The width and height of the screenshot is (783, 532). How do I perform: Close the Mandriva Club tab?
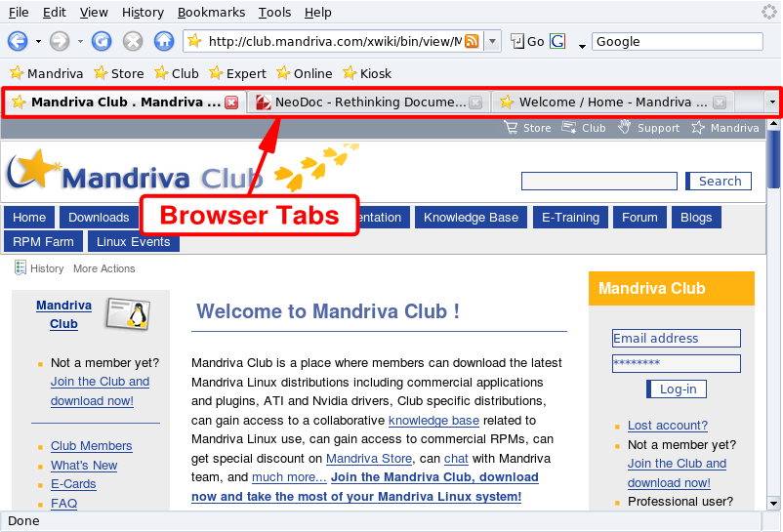click(231, 102)
